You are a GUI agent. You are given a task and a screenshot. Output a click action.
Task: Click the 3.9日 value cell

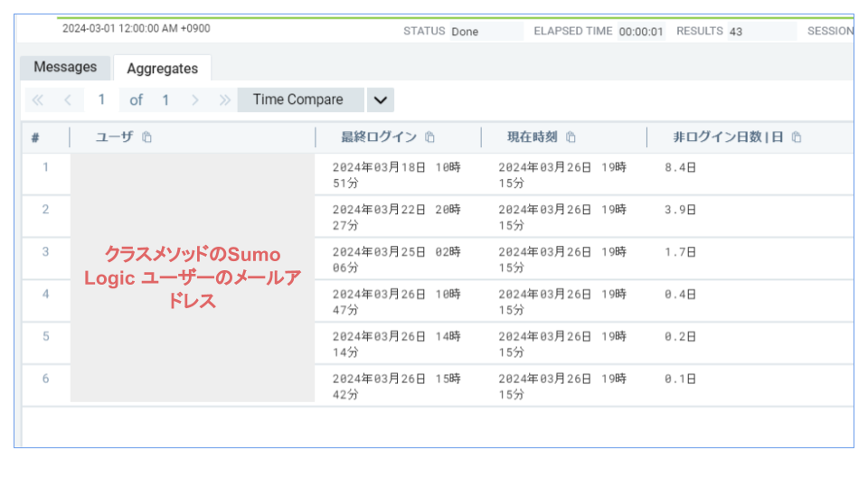point(680,210)
